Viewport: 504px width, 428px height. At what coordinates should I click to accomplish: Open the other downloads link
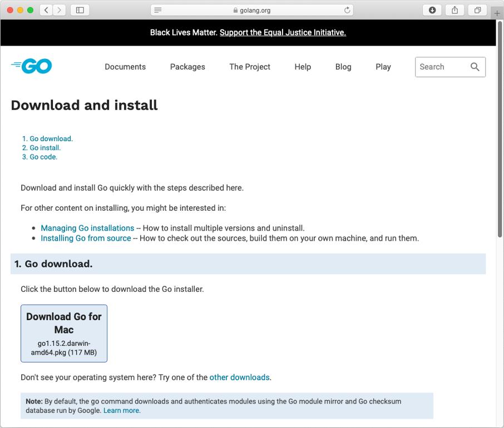239,377
